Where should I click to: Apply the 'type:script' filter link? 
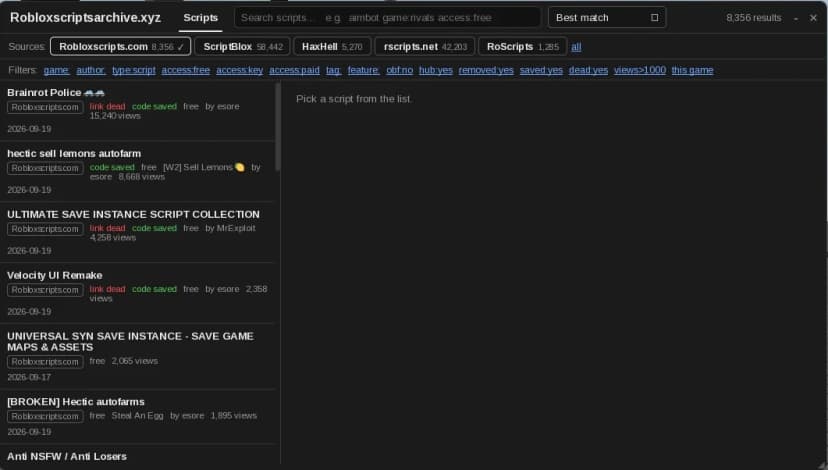pos(134,70)
